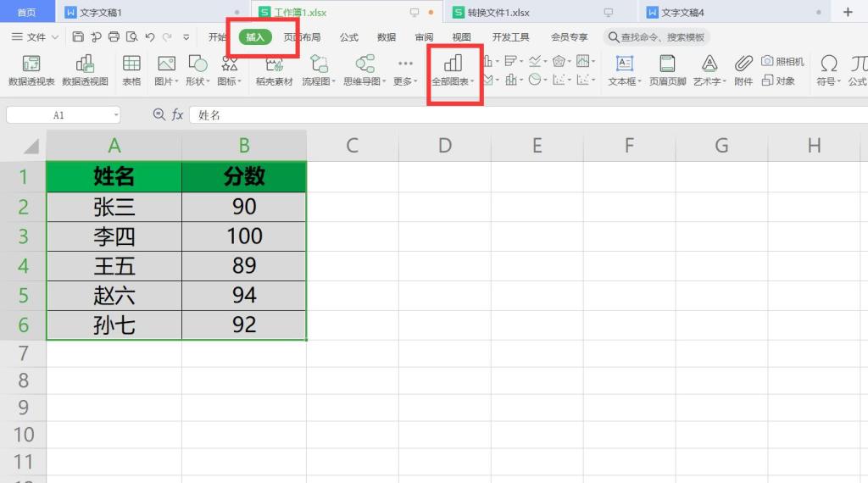Open the Name Box dropdown showing A1
Screen dimensions: 868x483
115,115
